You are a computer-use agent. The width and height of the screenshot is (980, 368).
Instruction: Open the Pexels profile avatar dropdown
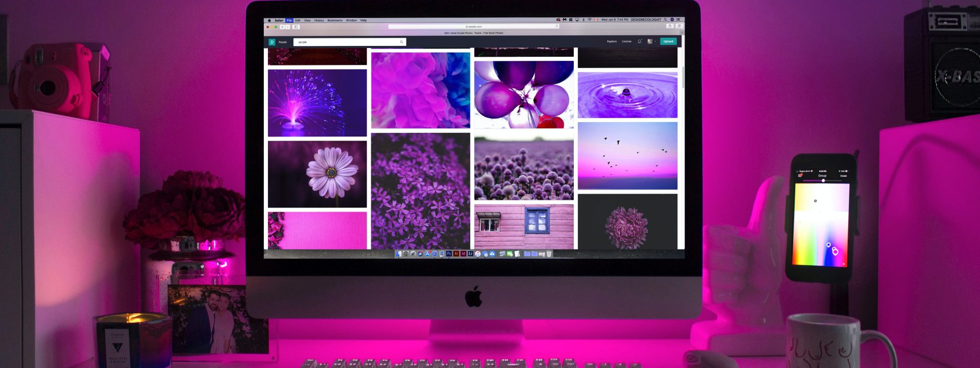click(650, 41)
